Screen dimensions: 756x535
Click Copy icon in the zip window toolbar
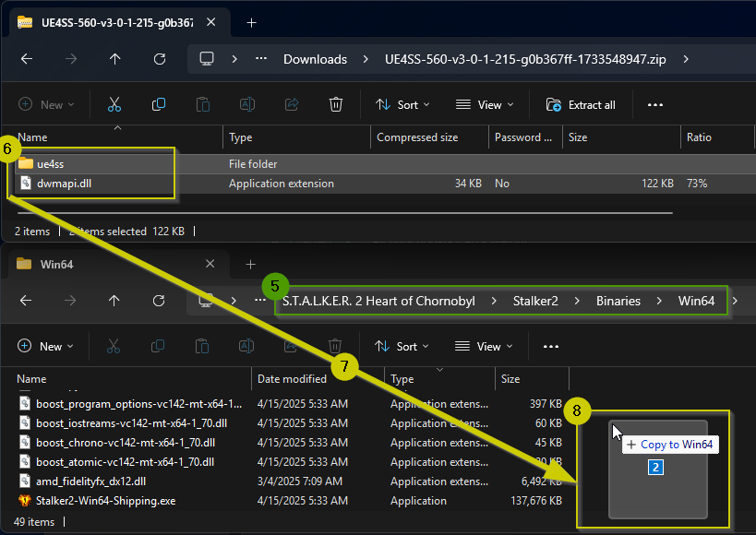[159, 104]
